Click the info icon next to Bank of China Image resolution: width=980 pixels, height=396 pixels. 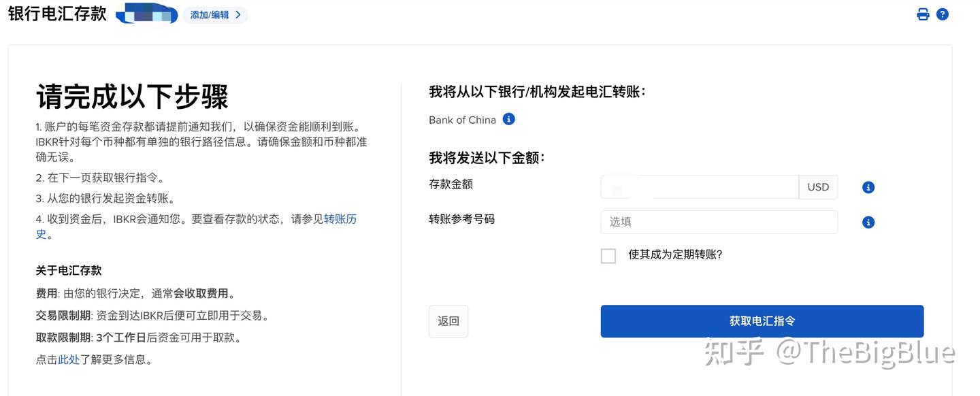tap(508, 118)
